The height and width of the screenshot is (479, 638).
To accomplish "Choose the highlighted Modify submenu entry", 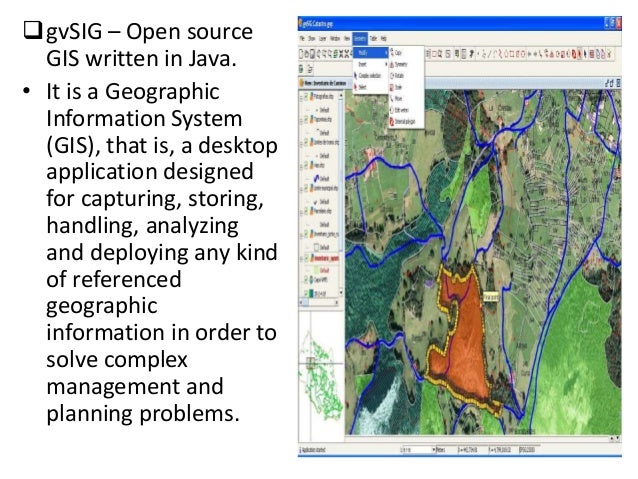I will click(x=371, y=52).
